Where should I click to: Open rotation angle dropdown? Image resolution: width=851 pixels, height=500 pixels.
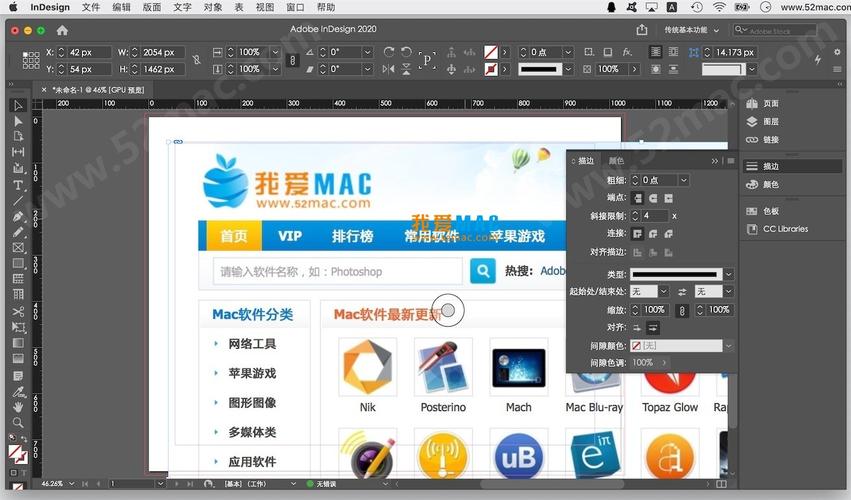tap(367, 52)
